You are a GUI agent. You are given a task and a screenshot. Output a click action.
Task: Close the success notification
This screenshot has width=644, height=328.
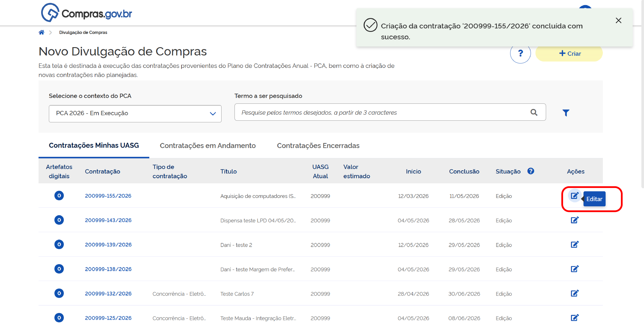[x=618, y=20]
